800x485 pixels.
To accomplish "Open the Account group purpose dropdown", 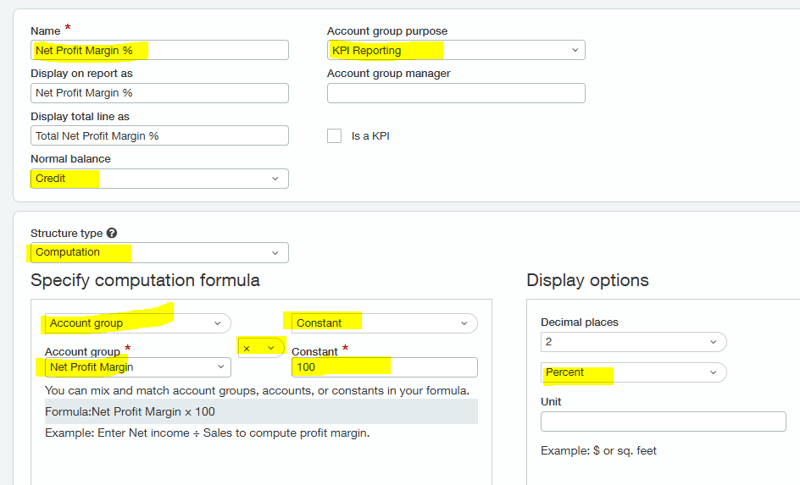I will (x=456, y=50).
